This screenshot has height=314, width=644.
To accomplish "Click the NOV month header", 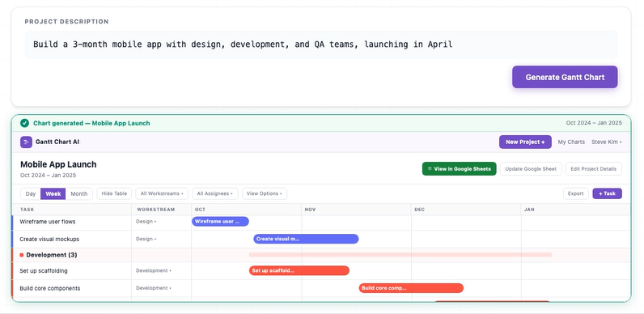I will 310,210.
